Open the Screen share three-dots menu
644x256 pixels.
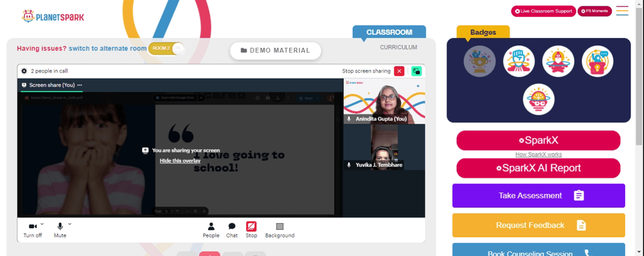[80, 85]
